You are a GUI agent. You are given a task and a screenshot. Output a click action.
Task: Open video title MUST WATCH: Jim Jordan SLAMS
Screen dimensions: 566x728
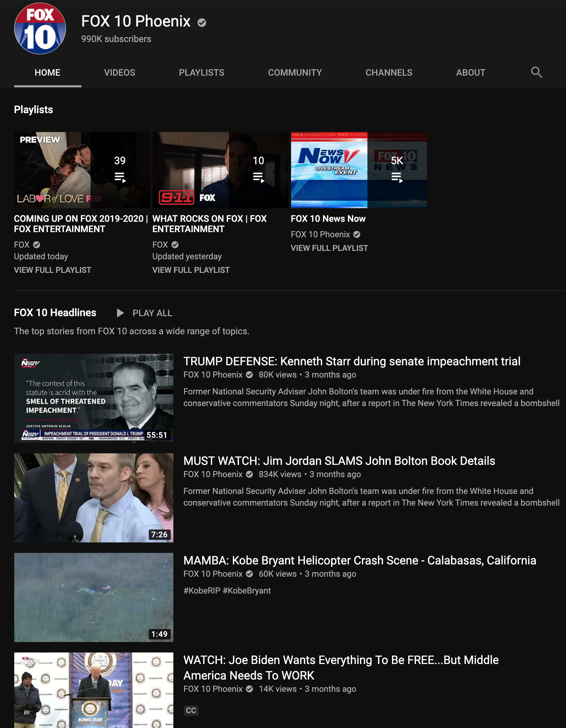[x=339, y=461]
